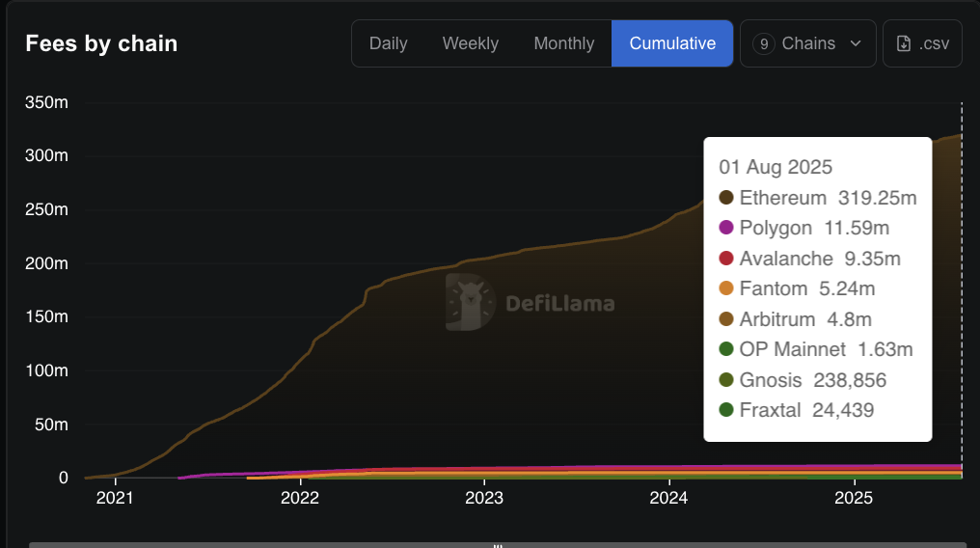This screenshot has width=980, height=548.
Task: Click the 9 count badge in Chains
Action: [x=764, y=43]
